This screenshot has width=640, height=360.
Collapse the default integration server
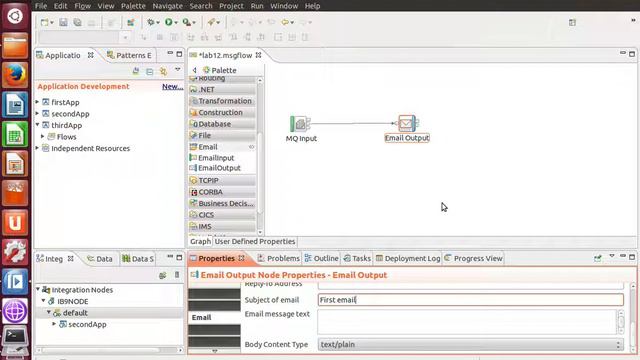coord(49,313)
